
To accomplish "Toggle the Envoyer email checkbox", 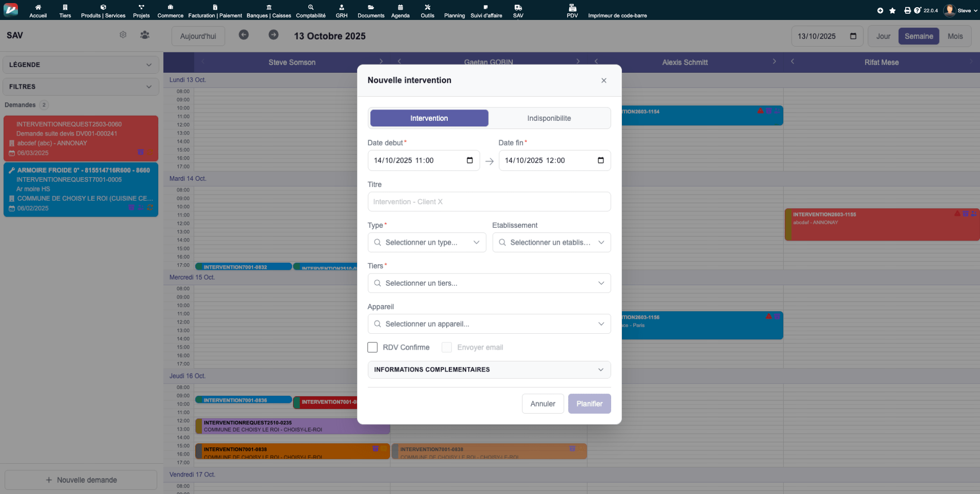I will pyautogui.click(x=447, y=347).
